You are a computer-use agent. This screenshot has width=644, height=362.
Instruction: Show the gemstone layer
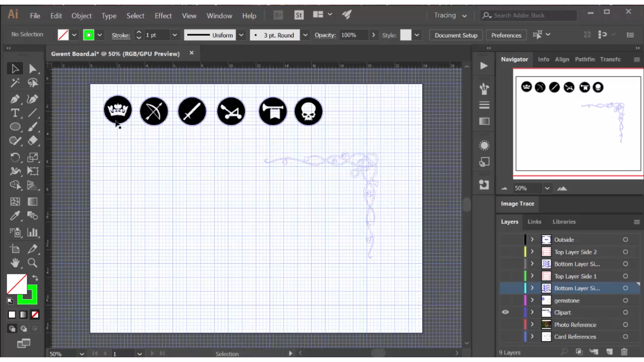pyautogui.click(x=505, y=300)
